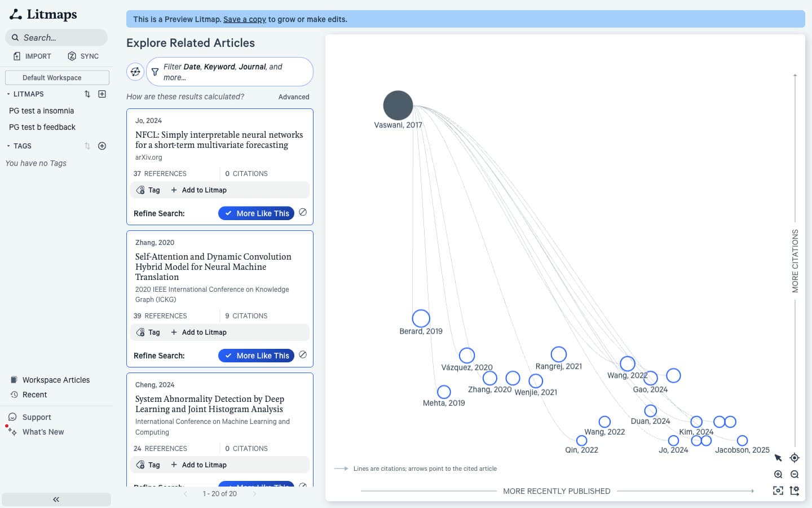
Task: Sort the Litmaps list
Action: 87,94
